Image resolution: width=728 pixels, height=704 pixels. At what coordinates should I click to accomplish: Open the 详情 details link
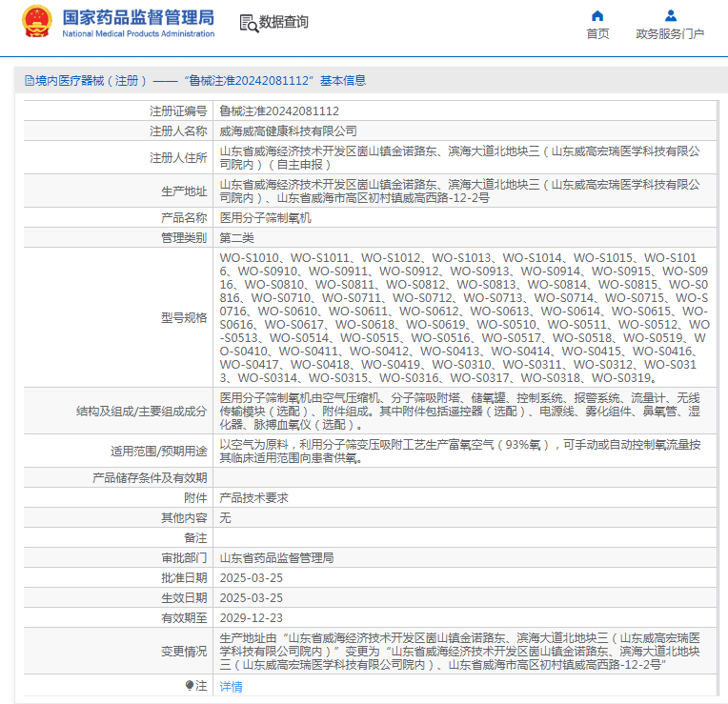[x=231, y=686]
